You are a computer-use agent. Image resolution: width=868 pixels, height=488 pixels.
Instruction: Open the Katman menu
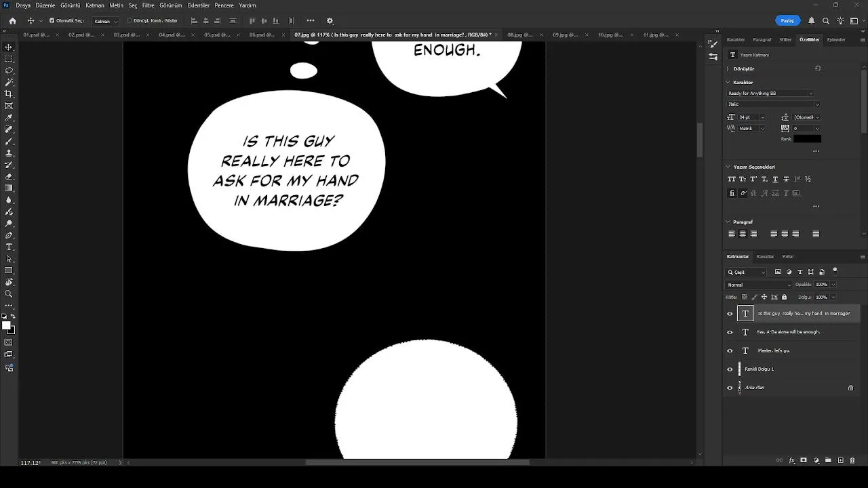coord(95,5)
